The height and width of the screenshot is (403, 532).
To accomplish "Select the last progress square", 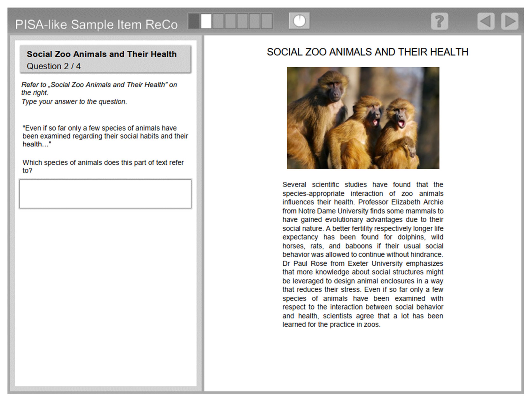I will pyautogui.click(x=267, y=21).
